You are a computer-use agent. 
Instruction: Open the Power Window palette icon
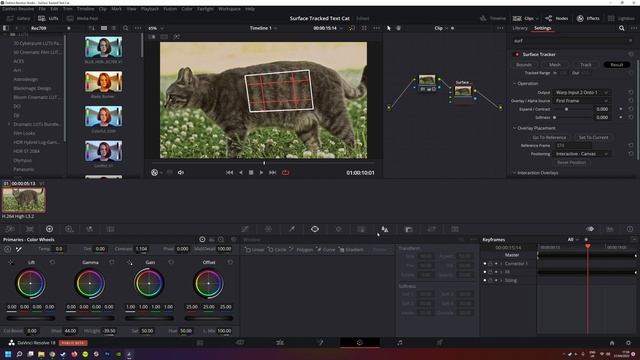pyautogui.click(x=315, y=229)
